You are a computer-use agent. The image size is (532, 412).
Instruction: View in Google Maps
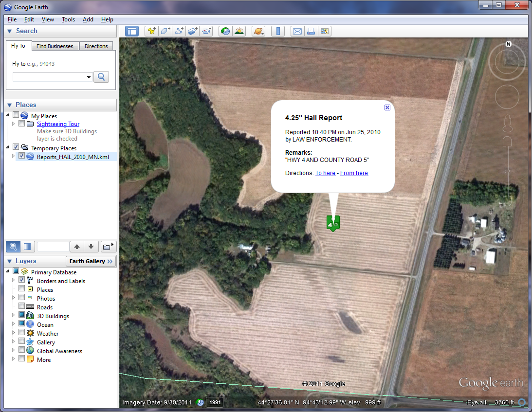[324, 31]
